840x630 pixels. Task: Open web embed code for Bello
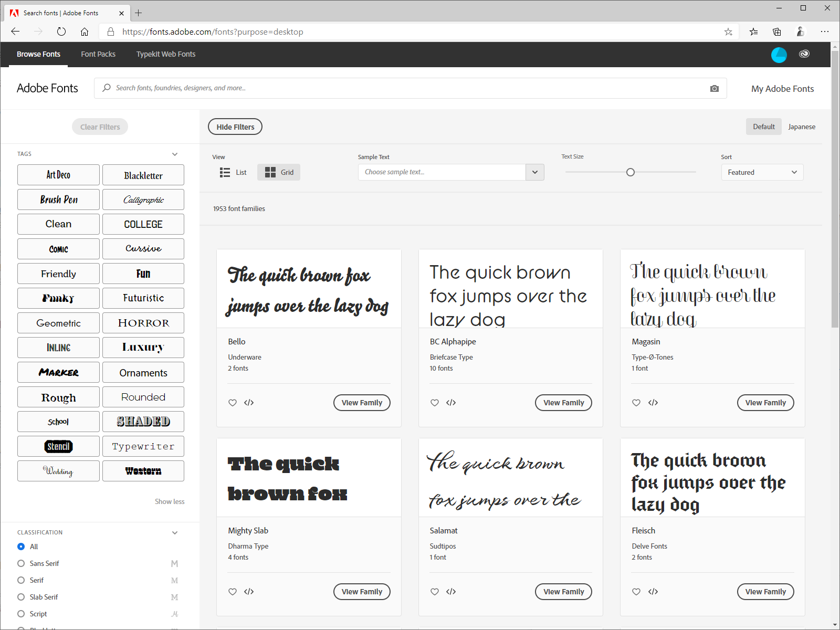coord(249,403)
